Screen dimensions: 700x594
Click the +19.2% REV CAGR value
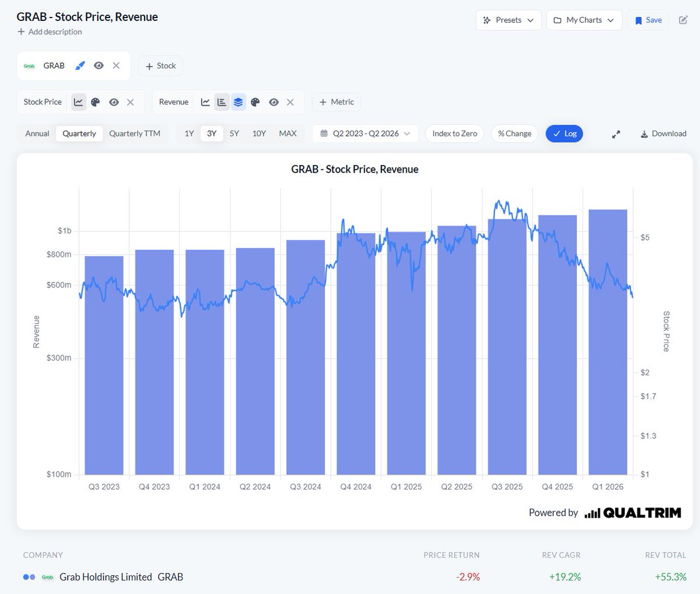click(x=565, y=577)
